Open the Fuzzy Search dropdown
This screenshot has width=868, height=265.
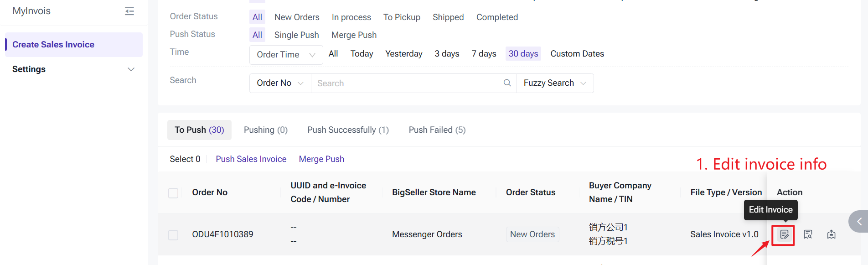coord(554,83)
